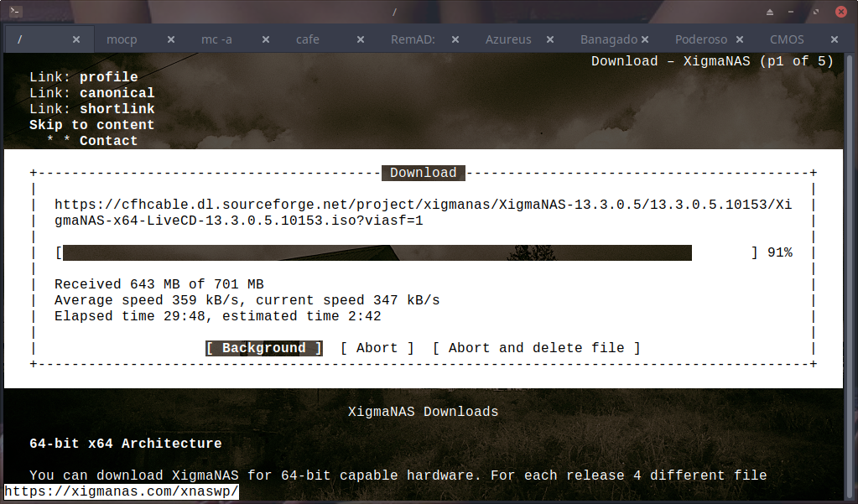This screenshot has width=858, height=504.
Task: Switch to the Poderoso tab
Action: click(x=701, y=39)
